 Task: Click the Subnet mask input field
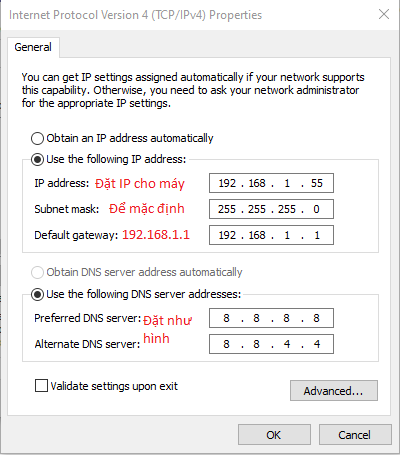tap(271, 209)
